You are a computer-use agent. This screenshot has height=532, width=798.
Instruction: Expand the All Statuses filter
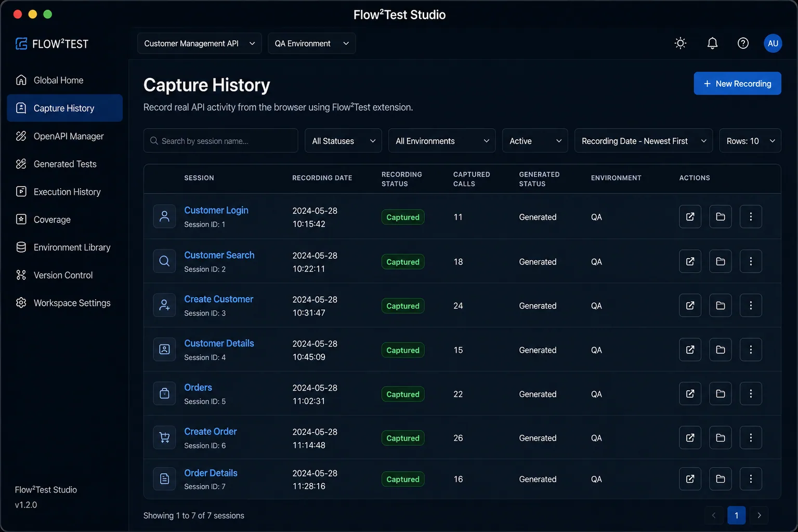tap(343, 141)
